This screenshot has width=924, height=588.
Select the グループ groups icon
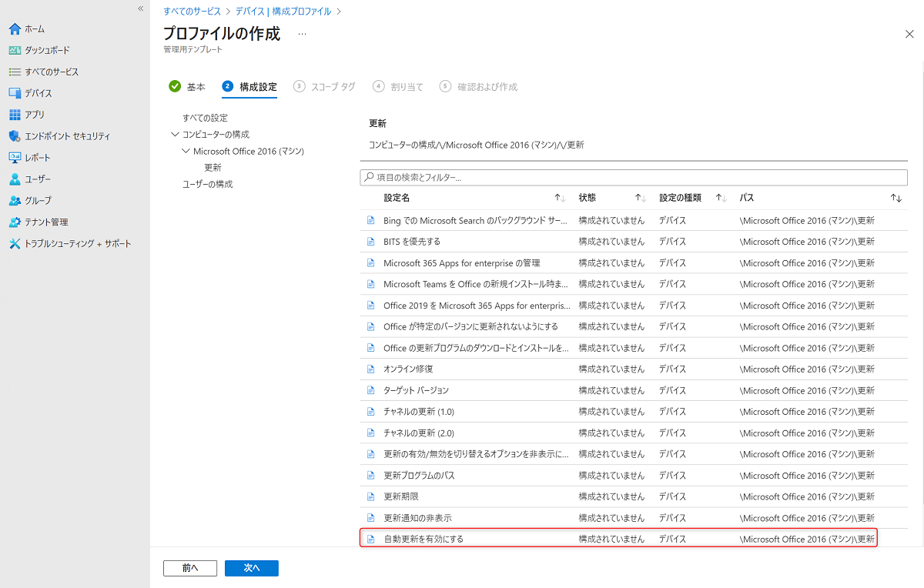click(15, 201)
